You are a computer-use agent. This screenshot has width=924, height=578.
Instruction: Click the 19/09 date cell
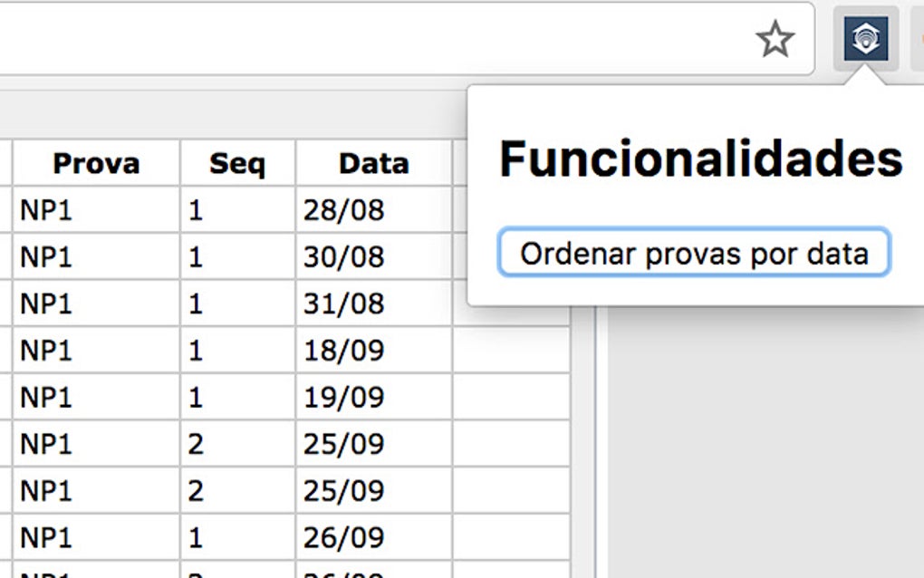[344, 398]
